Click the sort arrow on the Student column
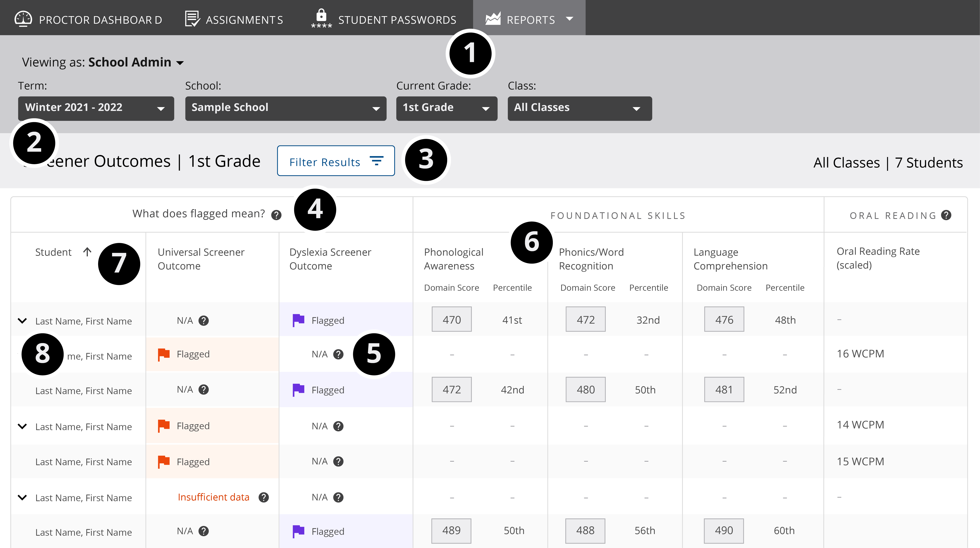The height and width of the screenshot is (548, 980). (x=87, y=252)
